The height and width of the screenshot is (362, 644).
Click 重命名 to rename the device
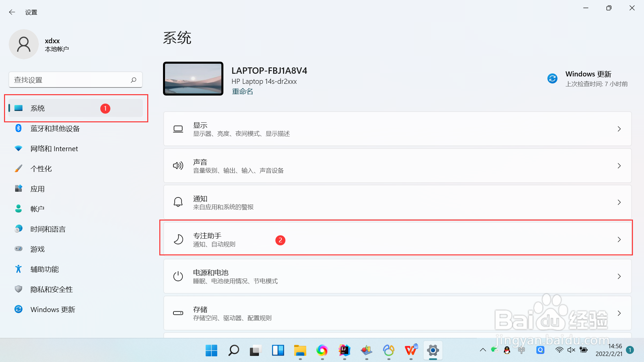coord(242,91)
